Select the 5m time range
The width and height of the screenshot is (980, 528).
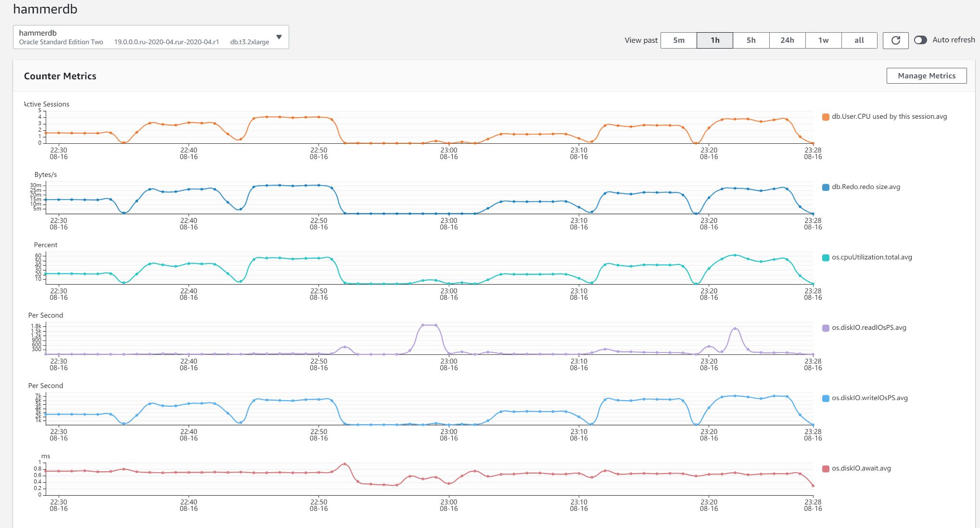click(x=678, y=40)
